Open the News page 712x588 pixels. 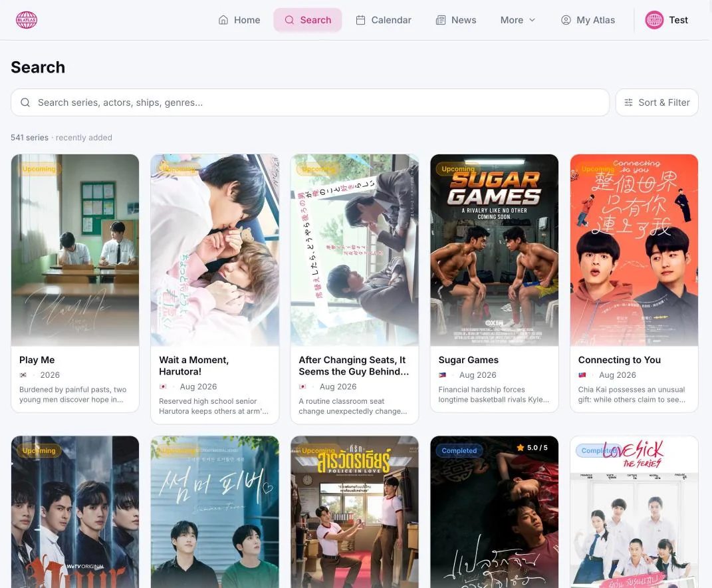point(456,20)
